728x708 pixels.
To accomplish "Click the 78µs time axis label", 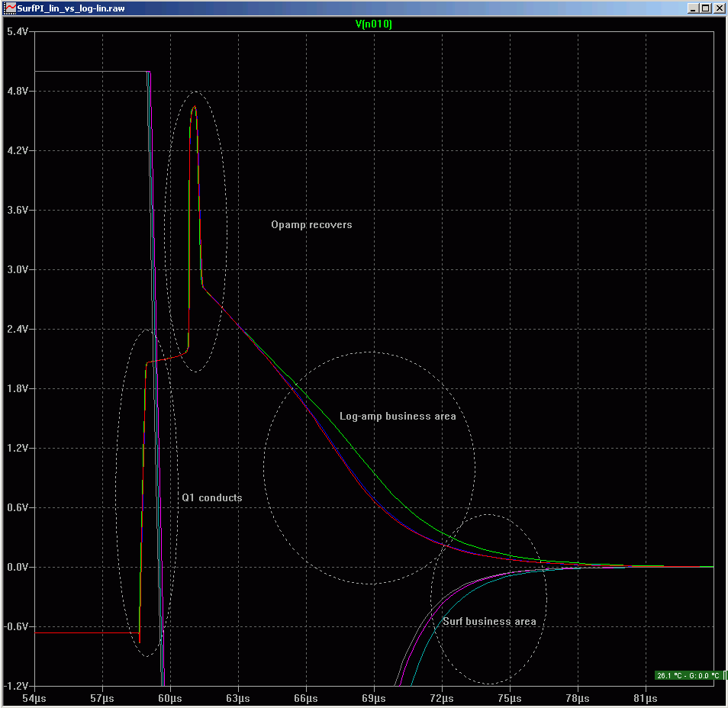I will tap(578, 698).
